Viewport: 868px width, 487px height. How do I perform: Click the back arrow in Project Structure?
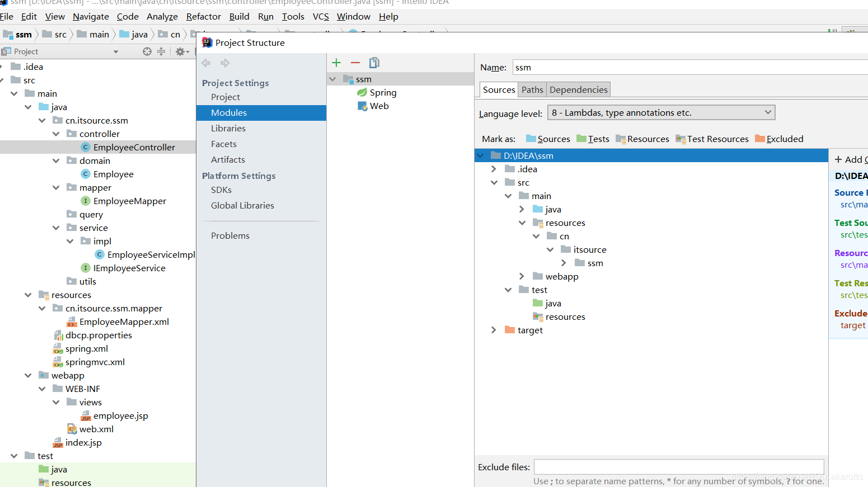click(x=206, y=63)
